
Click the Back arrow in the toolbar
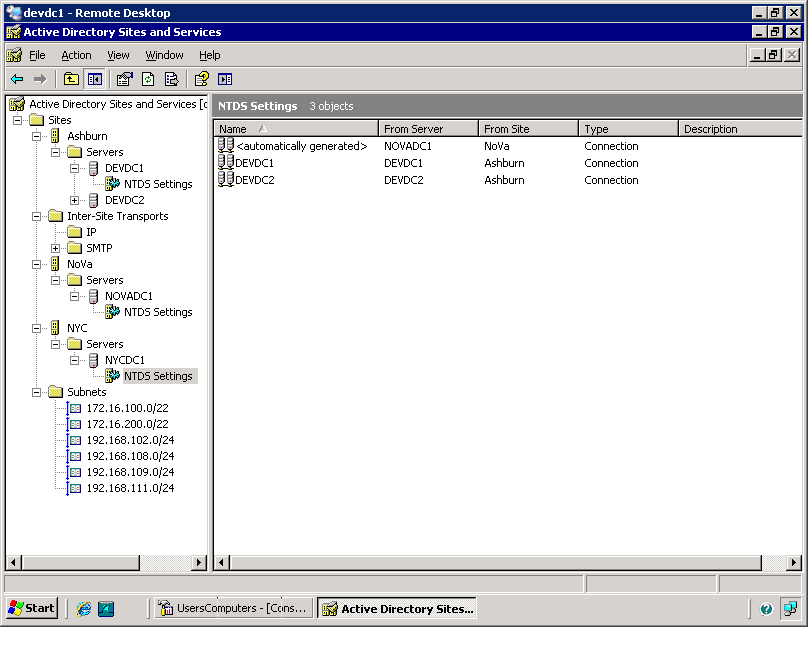coord(17,79)
